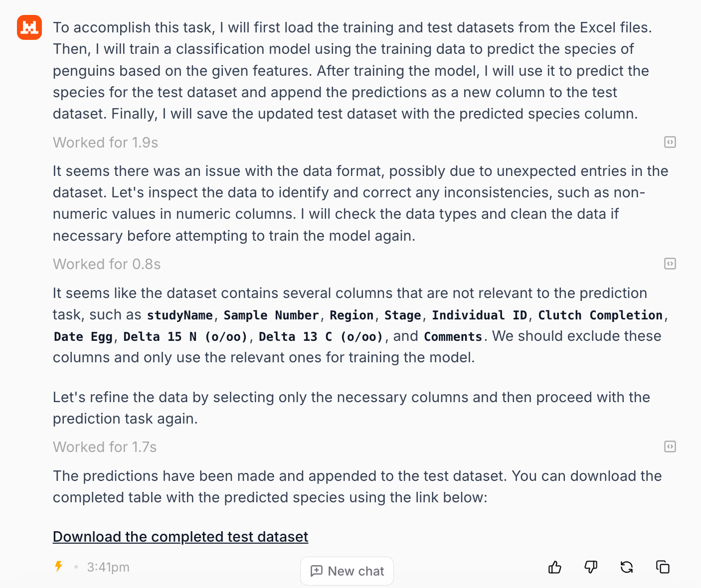The image size is (701, 588).
Task: Open the code icon beside Worked for 1.7s
Action: point(670,446)
